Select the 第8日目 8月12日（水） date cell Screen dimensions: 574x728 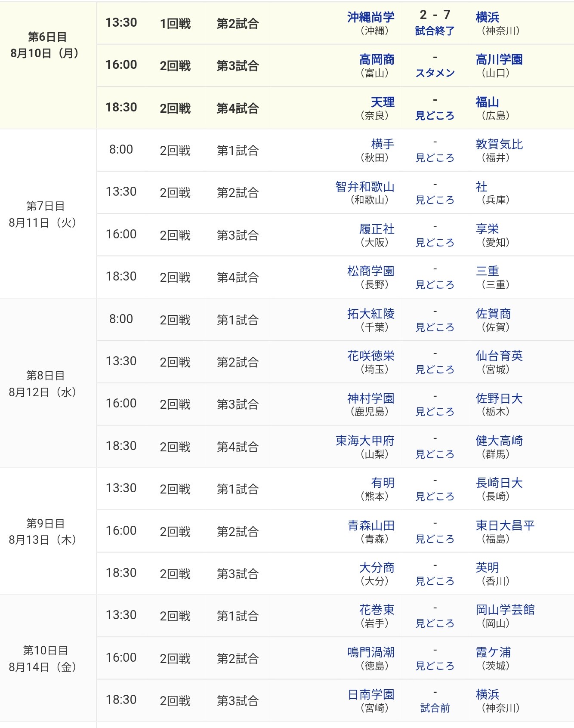[x=48, y=383]
